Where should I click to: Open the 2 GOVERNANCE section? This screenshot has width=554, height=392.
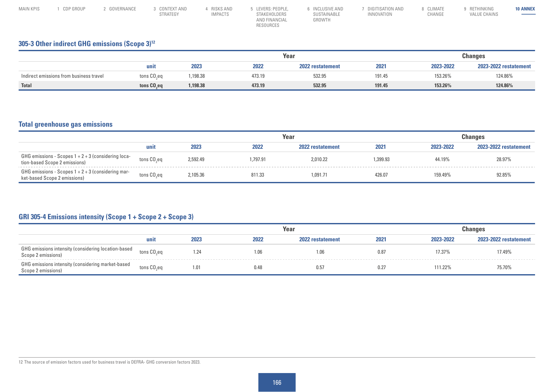click(120, 9)
